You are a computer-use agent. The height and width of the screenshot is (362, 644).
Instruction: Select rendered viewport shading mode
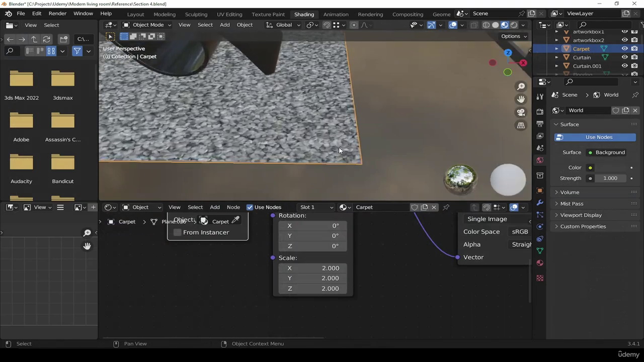[514, 25]
